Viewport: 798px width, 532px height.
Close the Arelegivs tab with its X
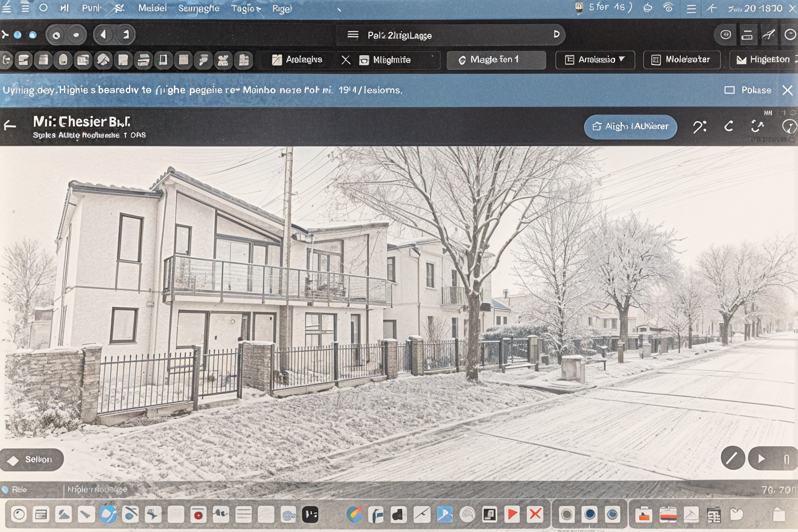pyautogui.click(x=346, y=60)
